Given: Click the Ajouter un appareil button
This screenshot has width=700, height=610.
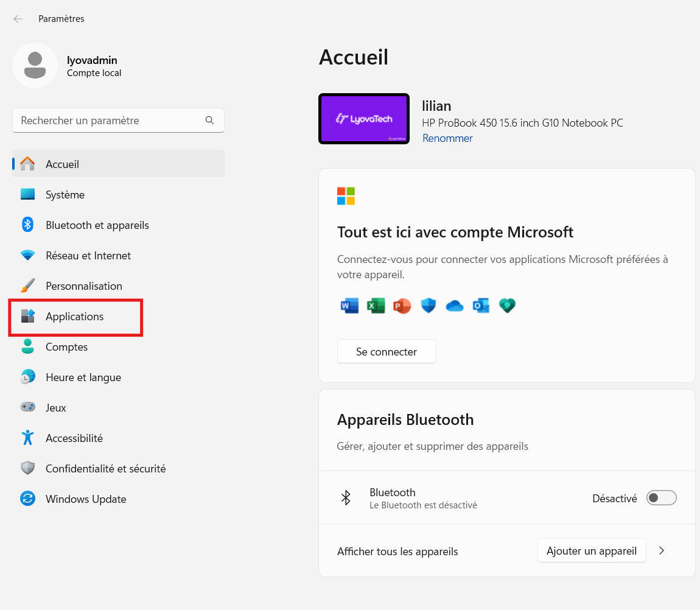Looking at the screenshot, I should point(591,551).
